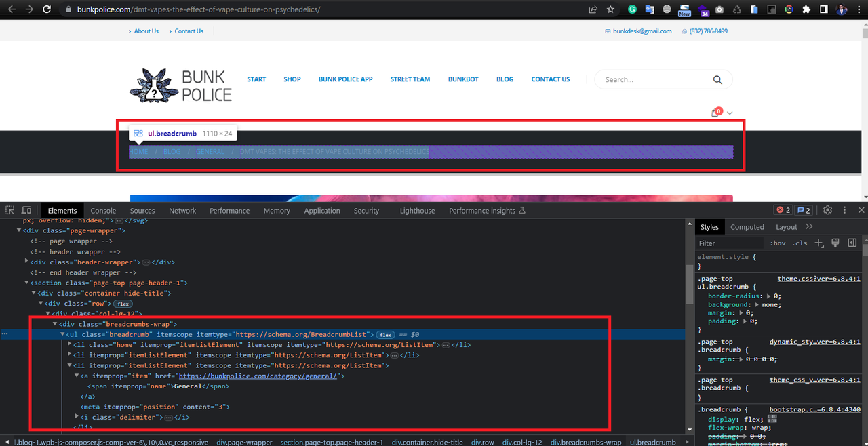Click the Styles Filter input field
Image resolution: width=868 pixels, height=446 pixels.
click(731, 243)
